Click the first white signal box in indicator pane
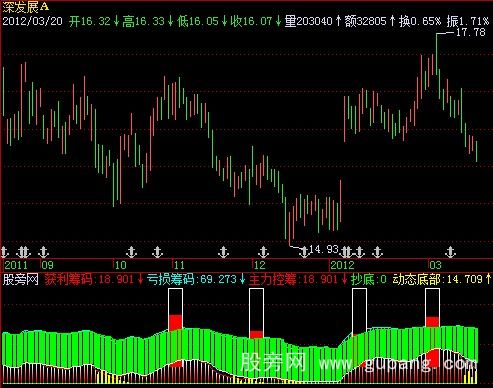493x388 pixels. coord(175,310)
